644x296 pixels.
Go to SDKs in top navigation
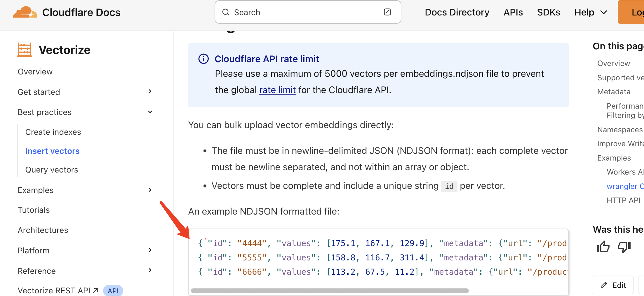(548, 12)
